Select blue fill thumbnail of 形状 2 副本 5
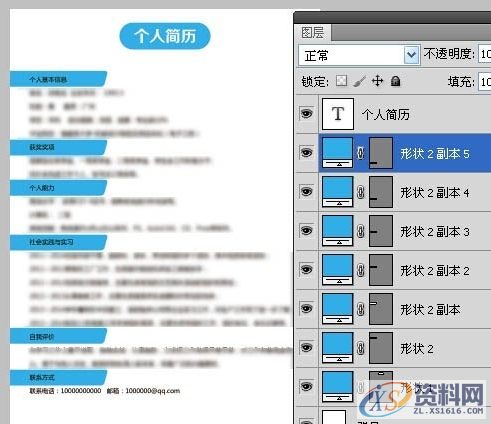The height and width of the screenshot is (424, 491). 337,153
